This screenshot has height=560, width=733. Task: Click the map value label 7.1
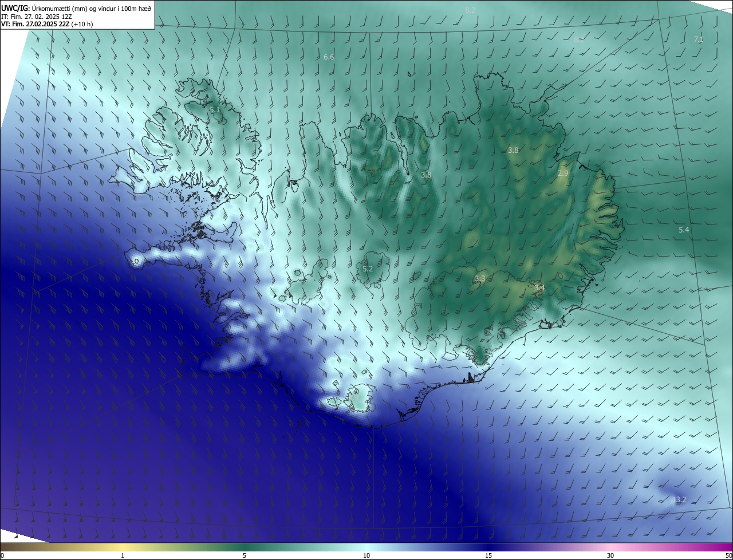tap(699, 39)
